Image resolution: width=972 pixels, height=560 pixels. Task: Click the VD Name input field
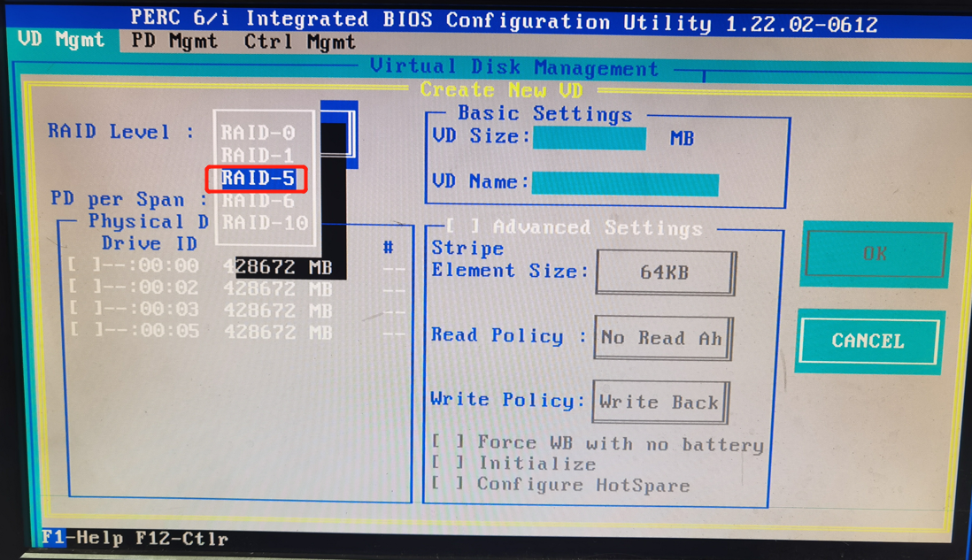click(x=625, y=184)
